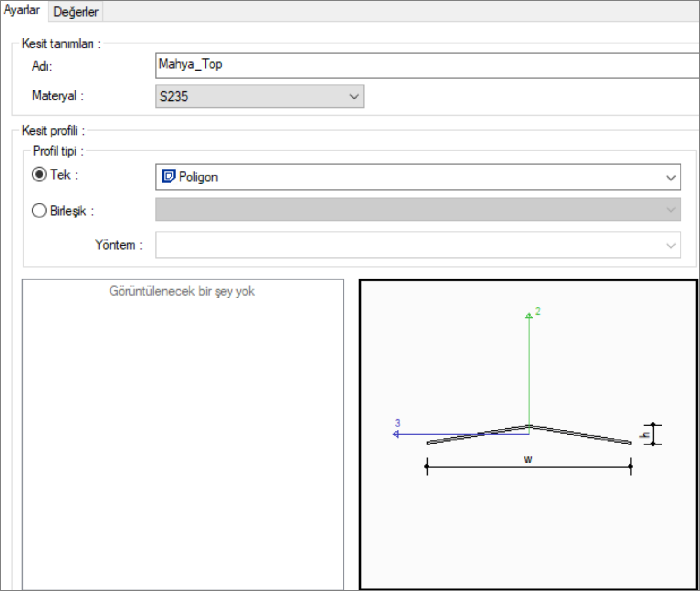Click the blue Poligon shape icon
Image resolution: width=700 pixels, height=591 pixels.
point(168,176)
